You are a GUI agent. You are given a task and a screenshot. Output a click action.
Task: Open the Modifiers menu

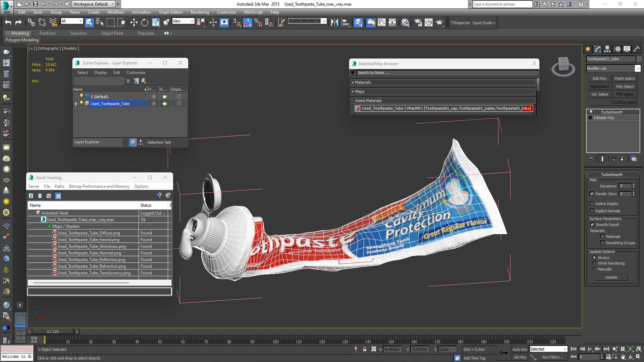pos(115,12)
